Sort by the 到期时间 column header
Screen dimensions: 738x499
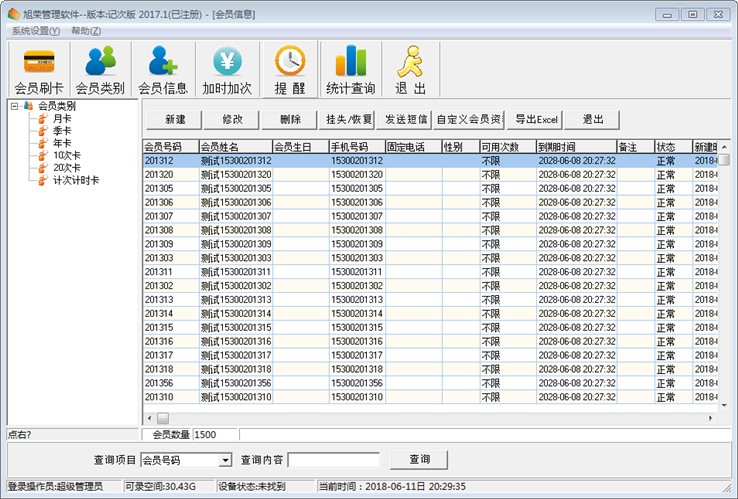point(577,147)
